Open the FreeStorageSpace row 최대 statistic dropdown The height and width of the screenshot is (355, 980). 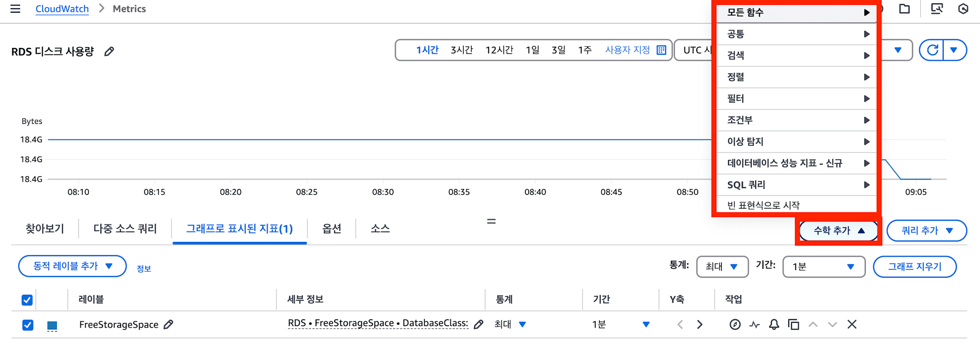tap(510, 324)
